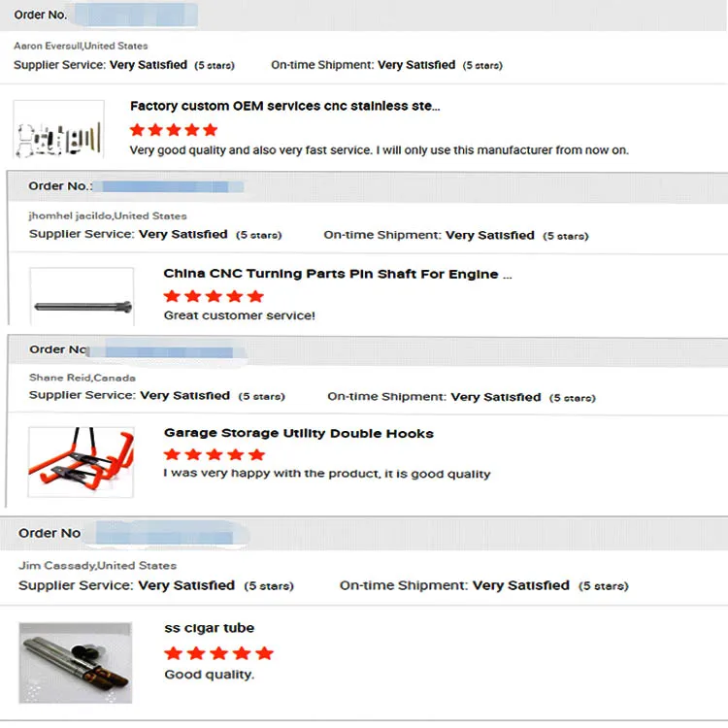
Task: Click star rating under Pin Shaft review
Action: click(214, 296)
